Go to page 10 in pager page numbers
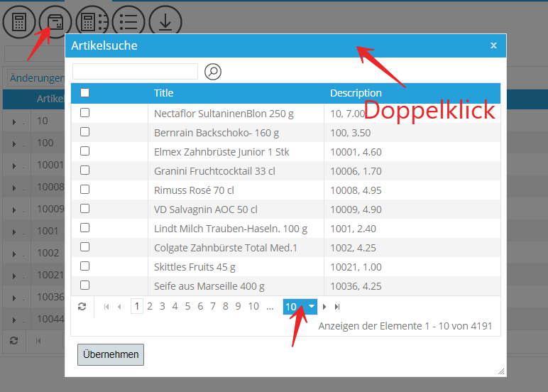The image size is (548, 392). (253, 307)
